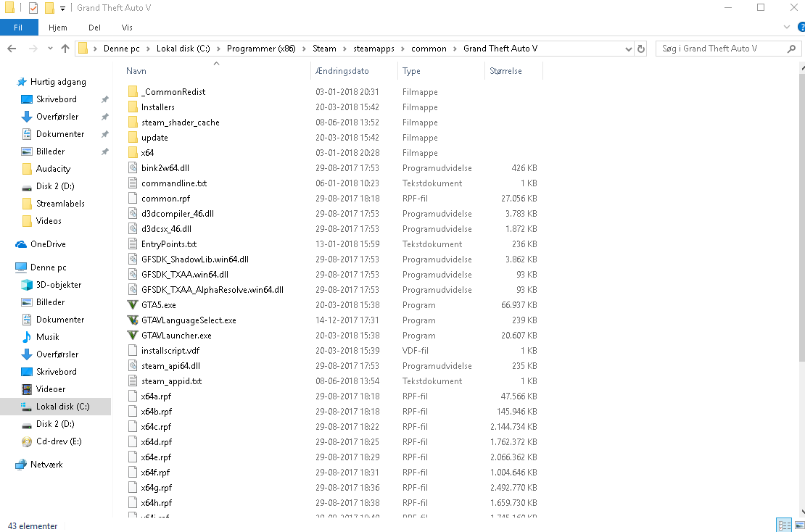The image size is (805, 532).
Task: Click the GTAVLanguageSelect.exe icon
Action: [x=133, y=320]
